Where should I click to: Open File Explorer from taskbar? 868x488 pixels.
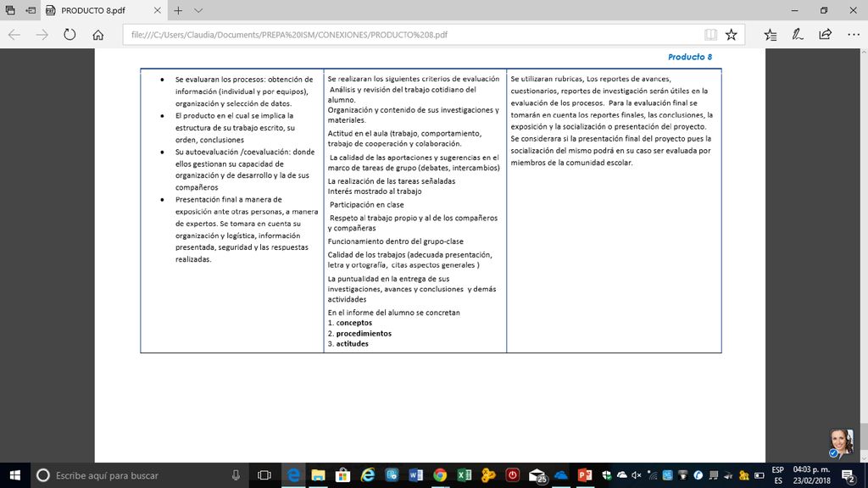[x=319, y=475]
